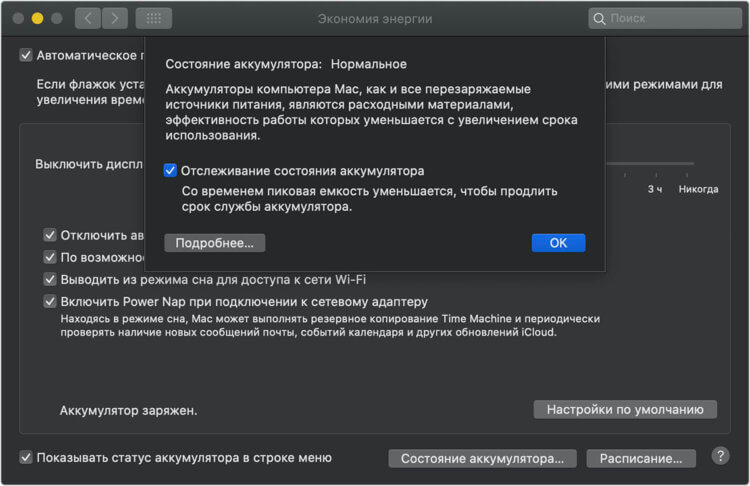Screen dimensions: 750x486
Task: Toggle the По возможности checkbox
Action: click(x=50, y=257)
